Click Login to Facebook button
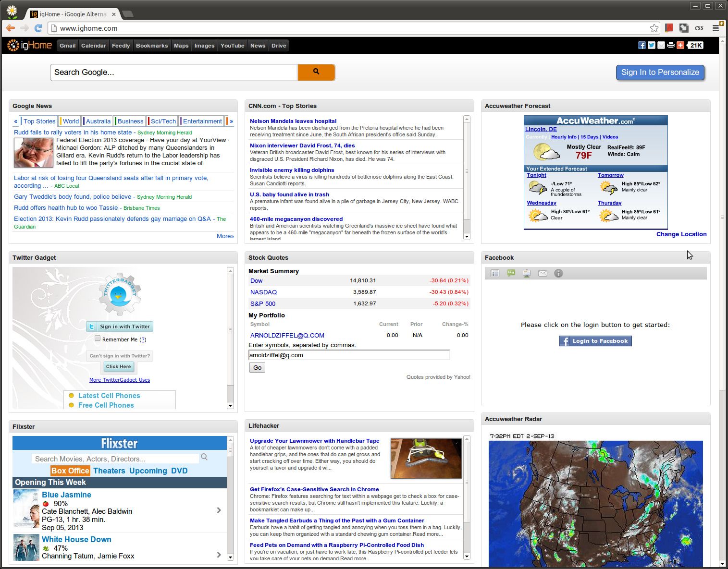 [x=595, y=341]
